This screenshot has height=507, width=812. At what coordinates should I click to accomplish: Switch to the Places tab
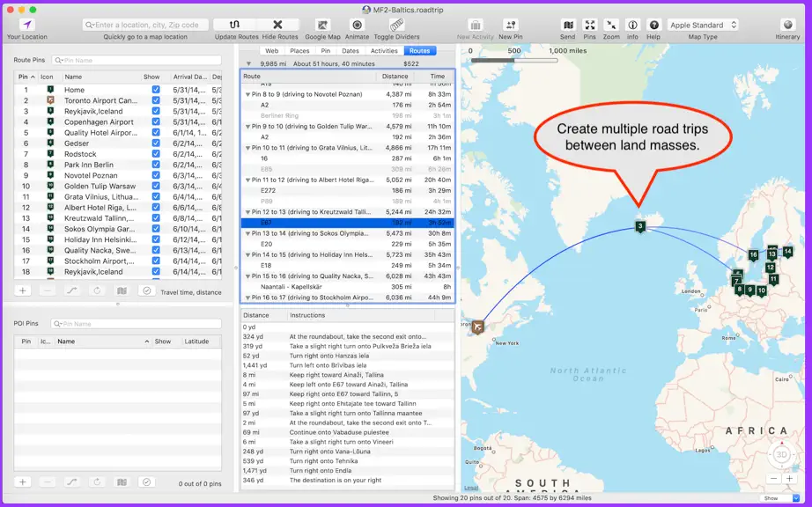(299, 51)
